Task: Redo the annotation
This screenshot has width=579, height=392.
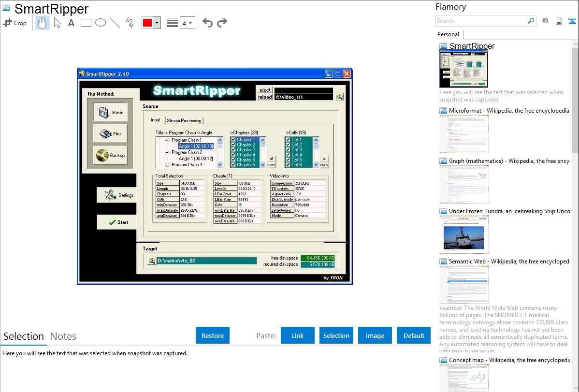Action: [x=222, y=23]
